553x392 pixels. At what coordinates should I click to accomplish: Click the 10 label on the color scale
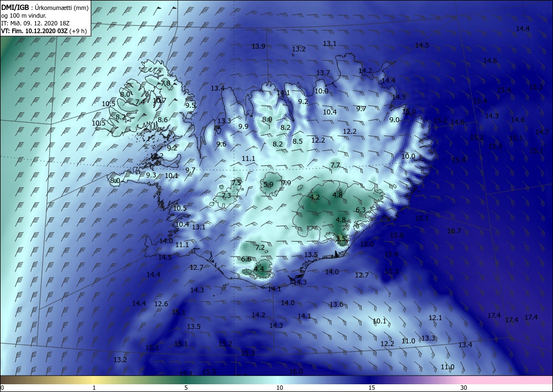(x=280, y=388)
